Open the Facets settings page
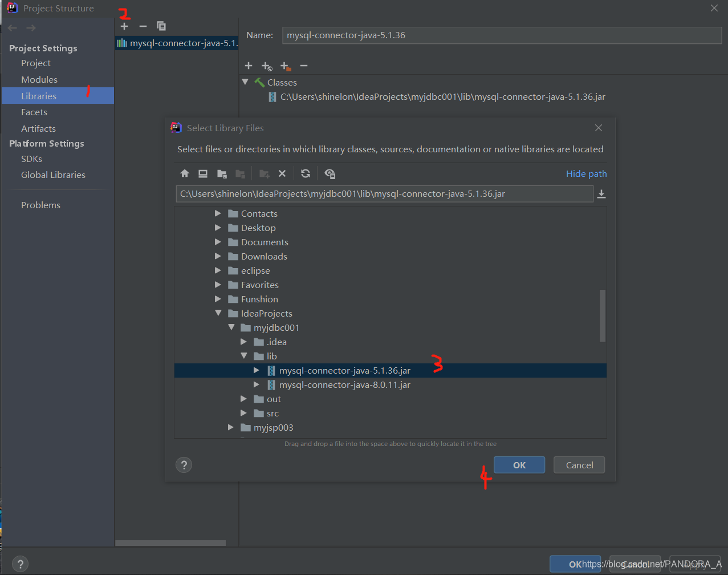 34,112
